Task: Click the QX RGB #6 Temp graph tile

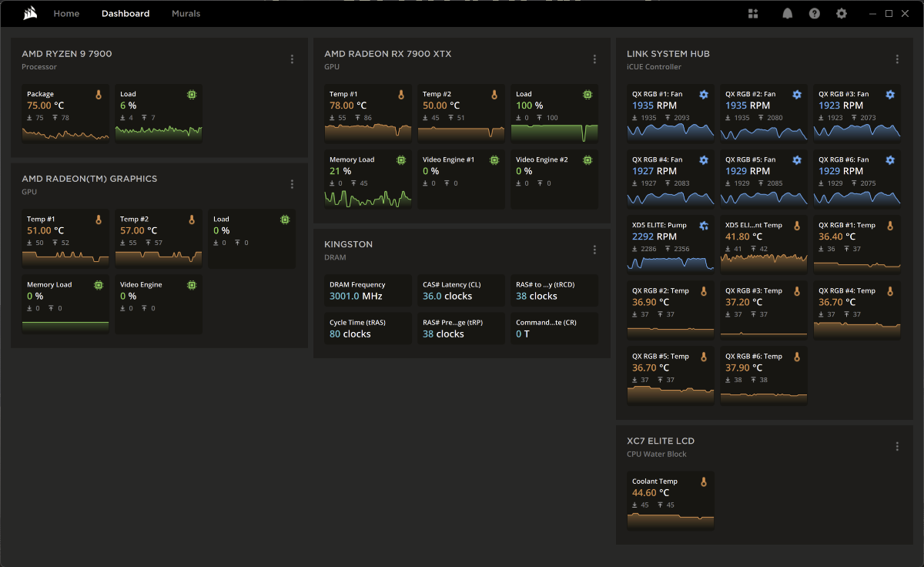Action: [x=764, y=376]
